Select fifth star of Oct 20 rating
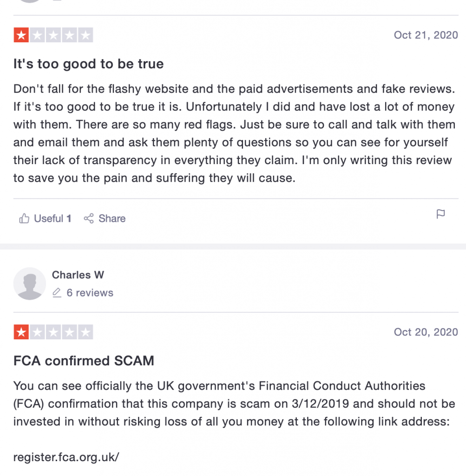The height and width of the screenshot is (476, 466). click(85, 332)
